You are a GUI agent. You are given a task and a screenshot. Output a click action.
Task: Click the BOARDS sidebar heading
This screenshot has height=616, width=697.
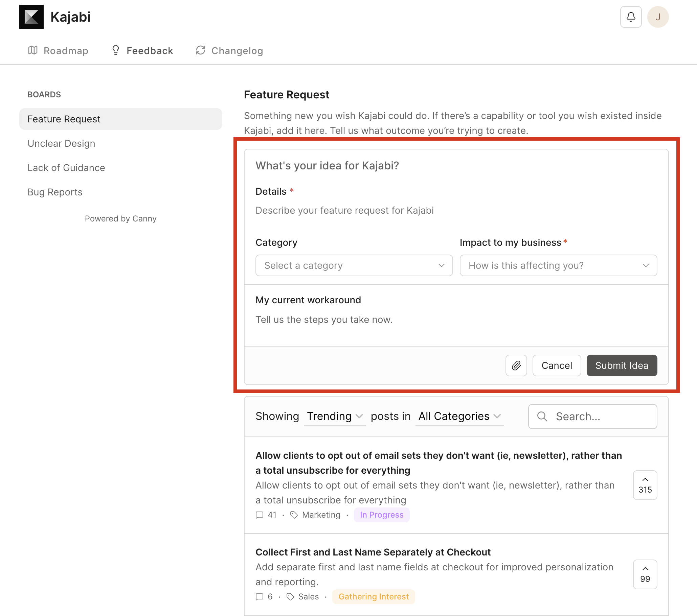click(x=44, y=94)
